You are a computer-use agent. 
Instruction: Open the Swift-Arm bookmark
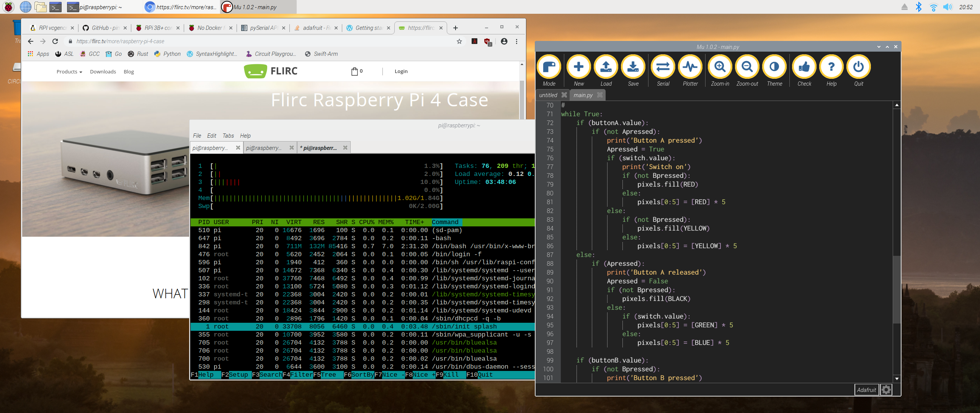(x=322, y=54)
